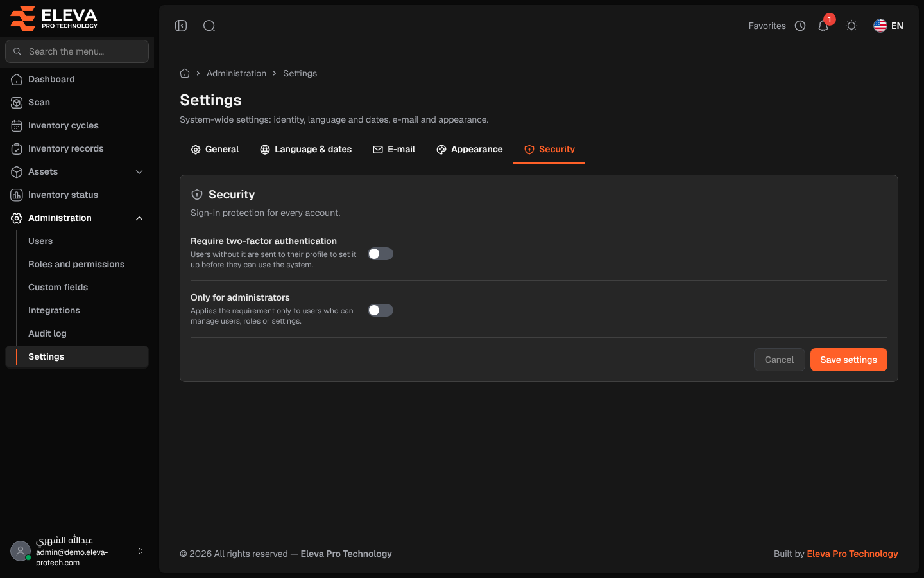Click the Dashboard sidebar icon
The width and height of the screenshot is (924, 578).
(x=17, y=79)
